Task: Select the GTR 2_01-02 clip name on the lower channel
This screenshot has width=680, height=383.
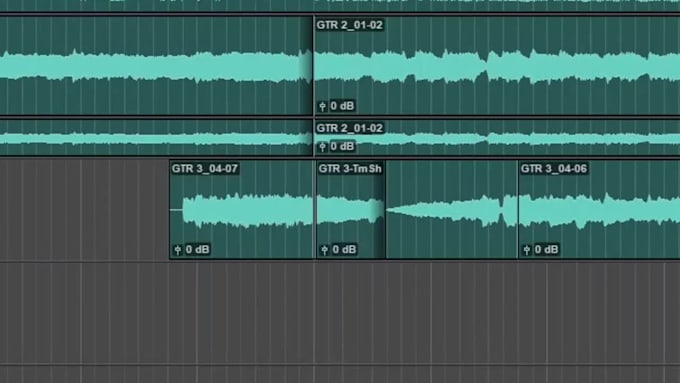Action: click(350, 128)
